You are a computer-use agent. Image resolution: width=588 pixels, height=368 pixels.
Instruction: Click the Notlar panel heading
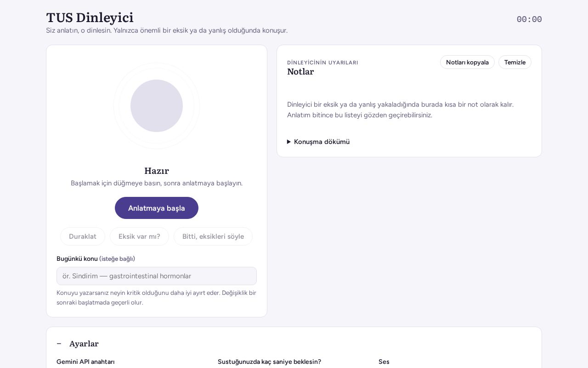click(x=300, y=72)
